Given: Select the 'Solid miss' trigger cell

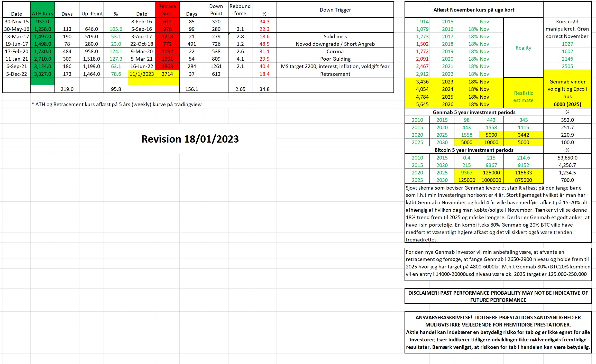Looking at the screenshot, I should click(x=335, y=36).
